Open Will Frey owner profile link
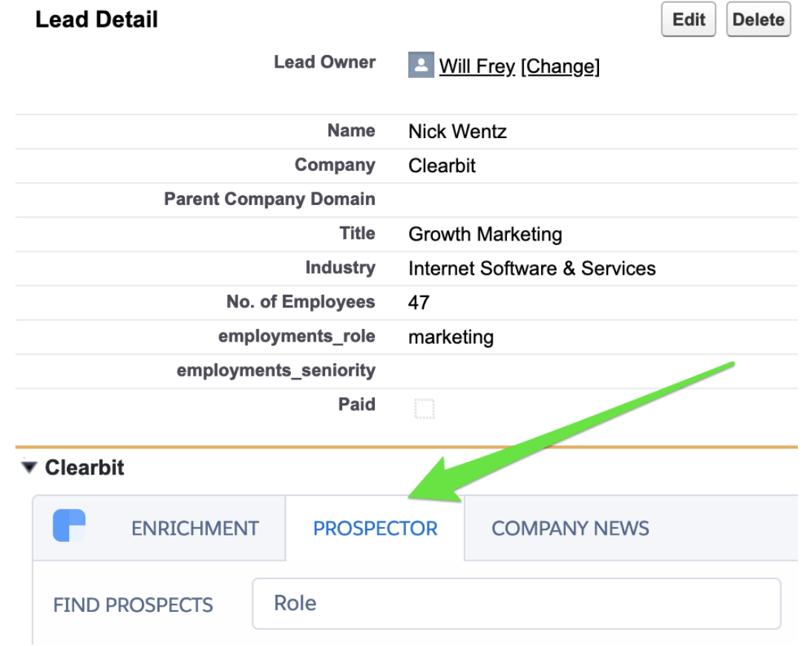Viewport: 812px width, 646px height. (477, 66)
